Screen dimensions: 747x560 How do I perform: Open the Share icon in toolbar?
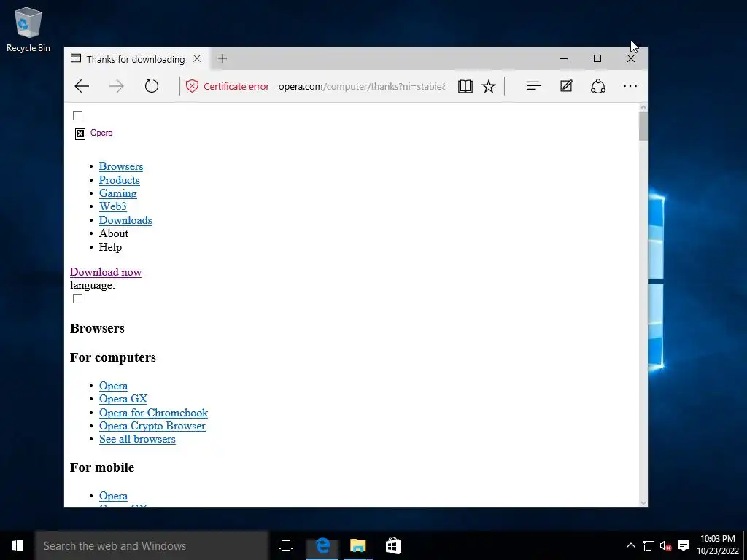click(598, 86)
